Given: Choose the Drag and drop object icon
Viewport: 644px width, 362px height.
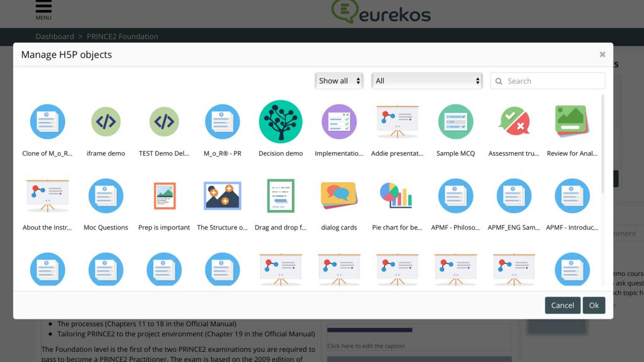Looking at the screenshot, I should [280, 196].
